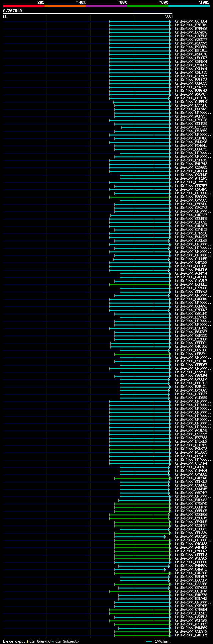Open hit UniRef100_B7FIK1
The image size is (213, 644).
point(191,25)
